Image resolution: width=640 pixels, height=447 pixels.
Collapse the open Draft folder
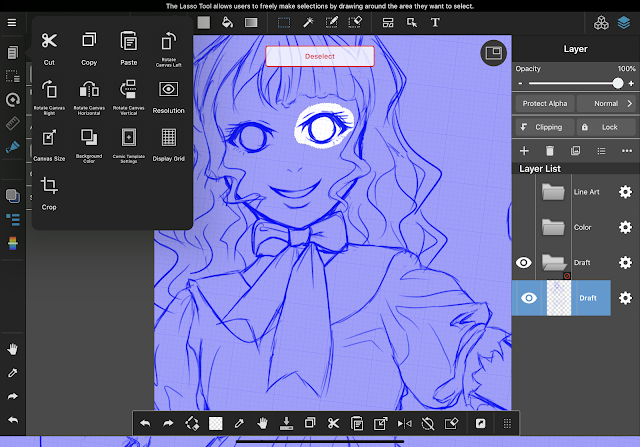pyautogui.click(x=554, y=262)
